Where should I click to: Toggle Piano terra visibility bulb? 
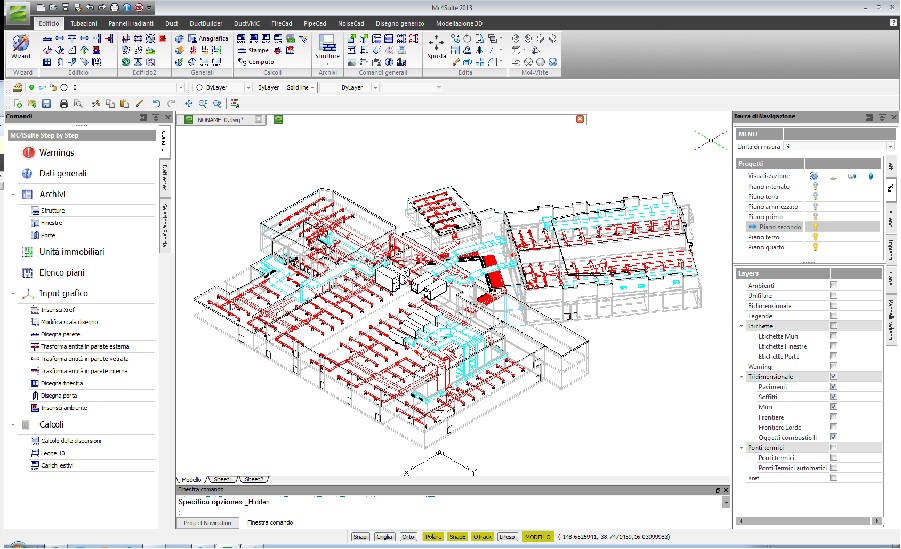click(x=815, y=197)
